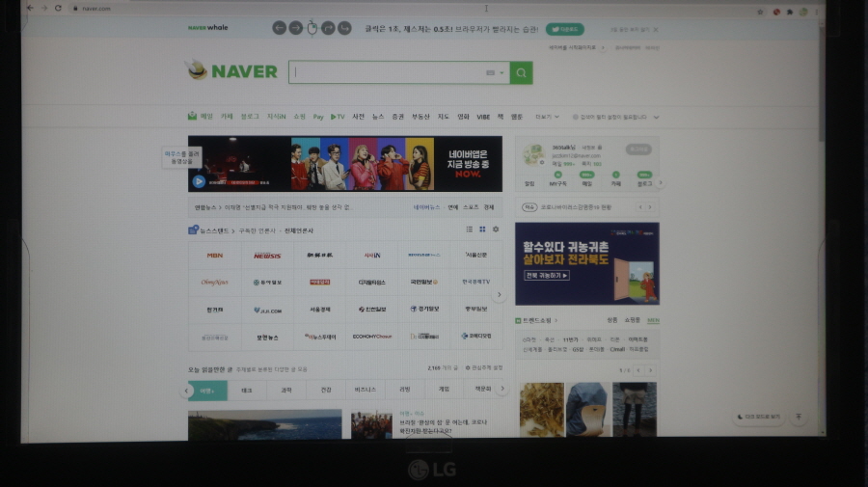Open the on-screen keyboard icon in search box

point(490,72)
